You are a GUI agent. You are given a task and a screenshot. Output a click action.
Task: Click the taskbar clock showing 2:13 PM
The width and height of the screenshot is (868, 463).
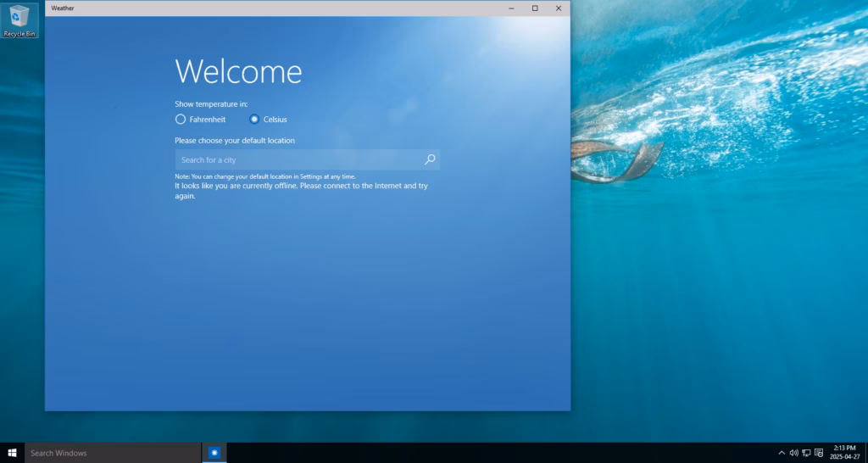pyautogui.click(x=845, y=453)
